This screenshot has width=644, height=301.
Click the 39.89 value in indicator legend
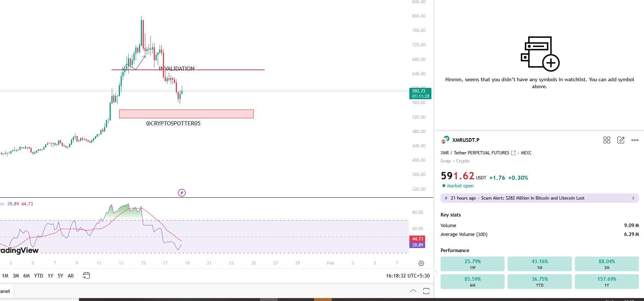click(x=13, y=204)
